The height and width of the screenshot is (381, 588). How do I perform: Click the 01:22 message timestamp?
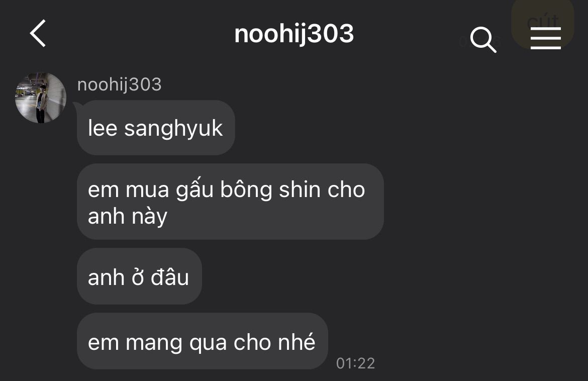(x=355, y=363)
